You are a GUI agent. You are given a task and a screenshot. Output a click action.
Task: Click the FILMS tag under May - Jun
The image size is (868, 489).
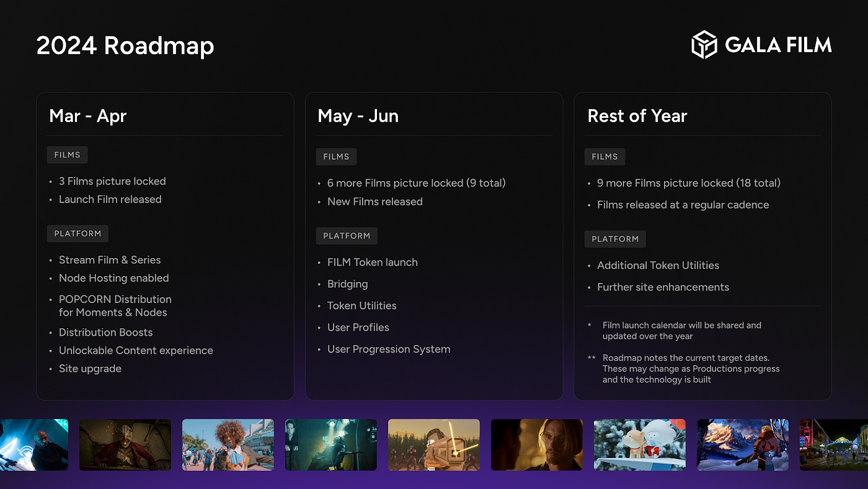click(x=336, y=156)
